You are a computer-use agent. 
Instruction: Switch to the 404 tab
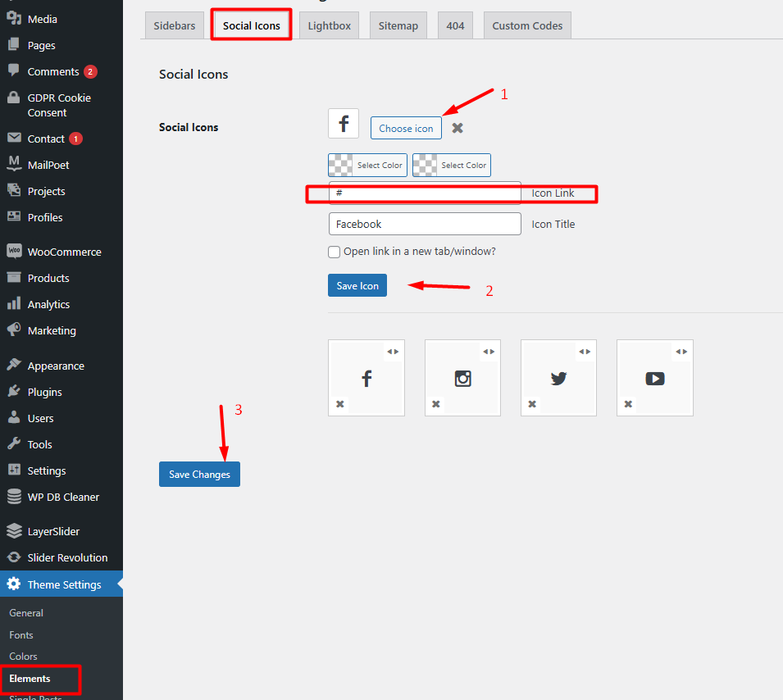(x=455, y=25)
